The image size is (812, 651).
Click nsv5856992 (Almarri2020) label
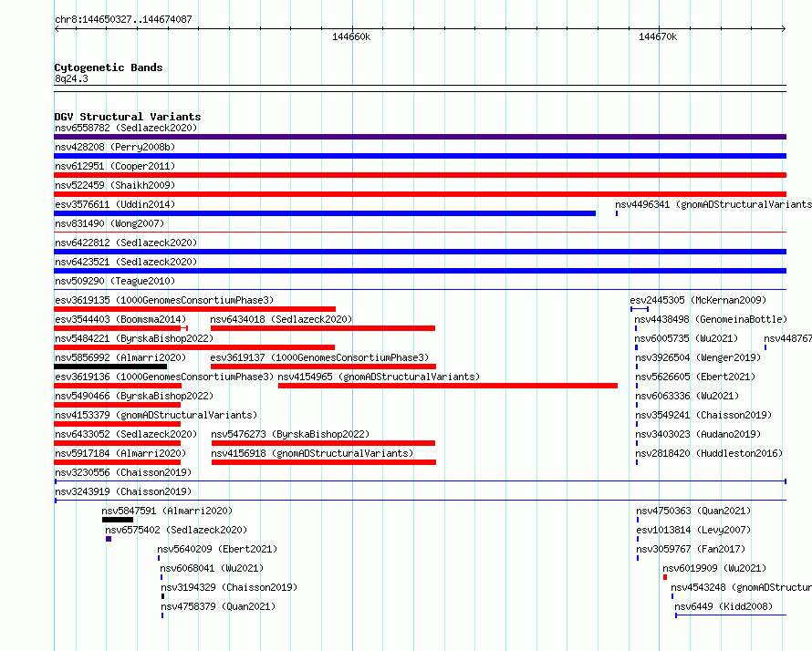pyautogui.click(x=120, y=357)
